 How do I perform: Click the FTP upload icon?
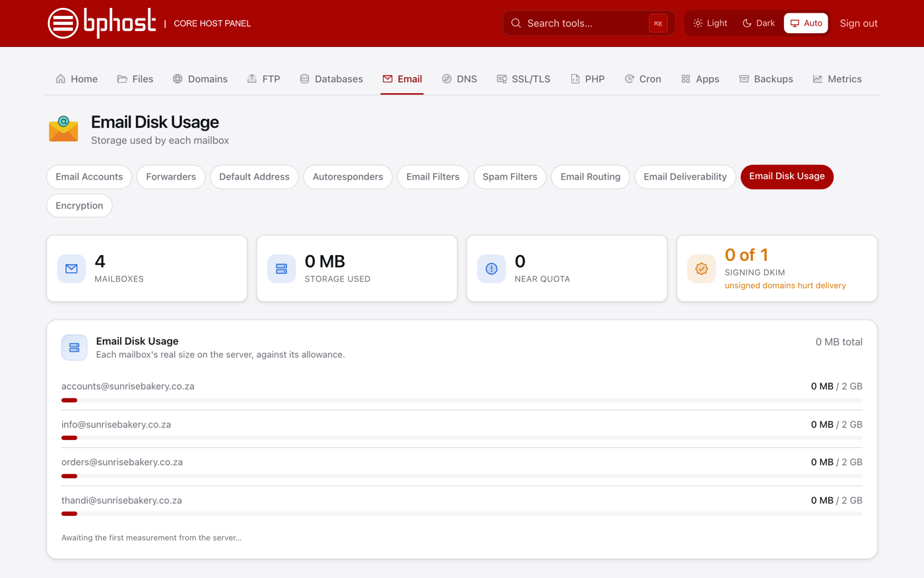252,79
